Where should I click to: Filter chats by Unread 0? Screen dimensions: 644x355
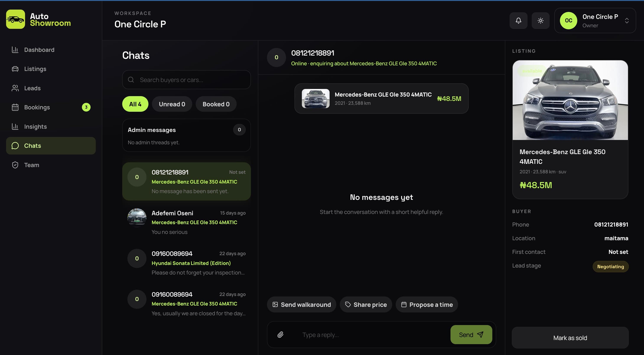[172, 104]
